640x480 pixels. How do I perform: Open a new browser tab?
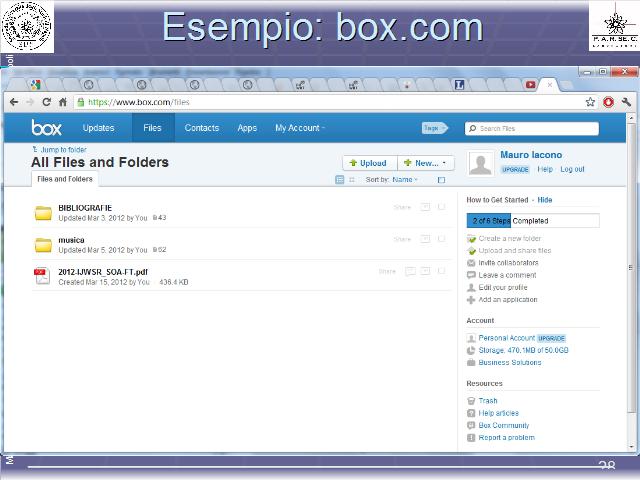(566, 85)
